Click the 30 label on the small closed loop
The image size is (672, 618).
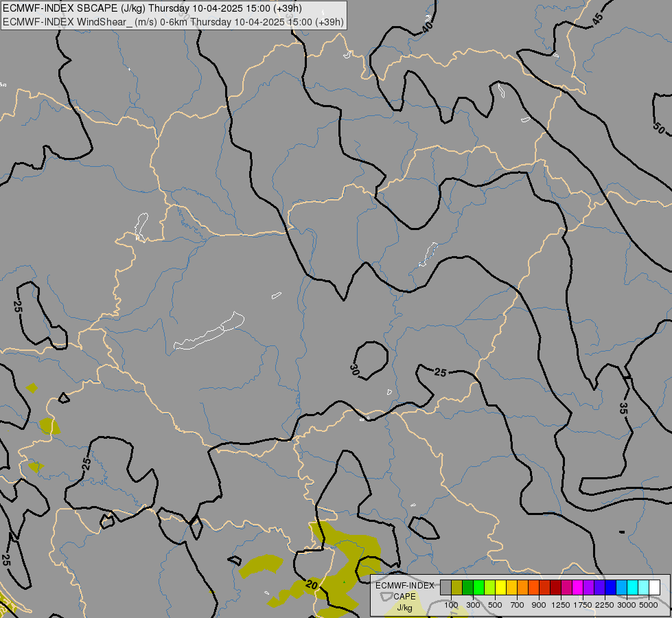(x=354, y=369)
